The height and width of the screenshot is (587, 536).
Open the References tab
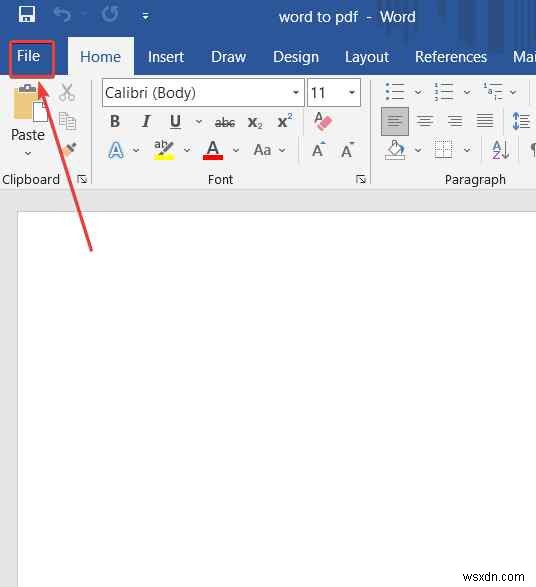click(x=451, y=57)
